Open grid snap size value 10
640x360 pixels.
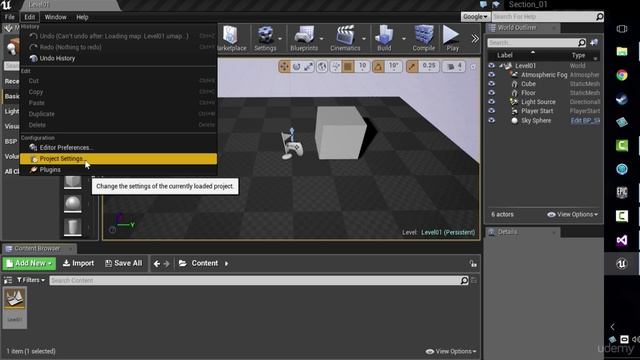(x=362, y=66)
